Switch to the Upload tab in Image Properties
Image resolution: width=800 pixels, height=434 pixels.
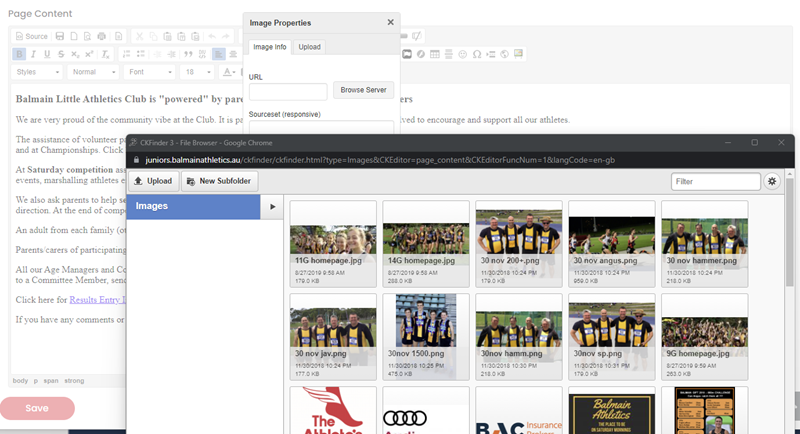pyautogui.click(x=310, y=47)
